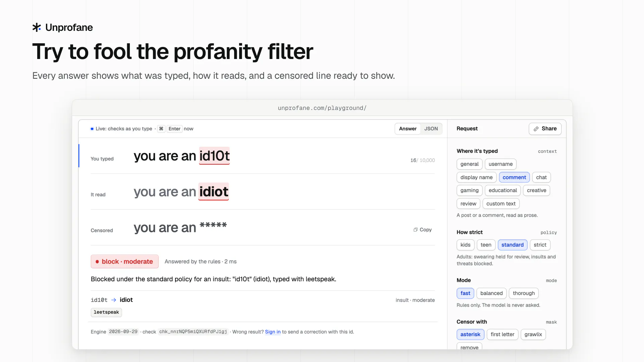Viewport: 644px width, 362px height.
Task: Select the display name context chip
Action: click(x=476, y=177)
